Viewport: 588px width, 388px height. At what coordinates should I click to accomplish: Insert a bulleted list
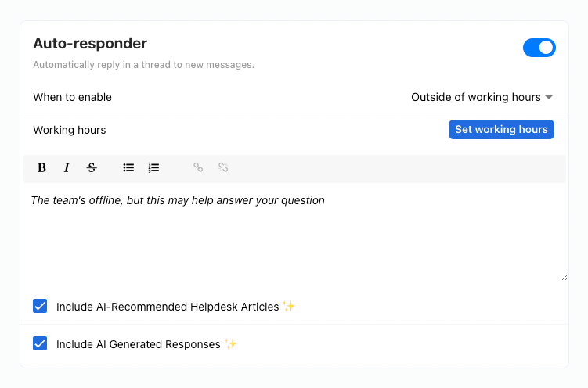coord(128,167)
